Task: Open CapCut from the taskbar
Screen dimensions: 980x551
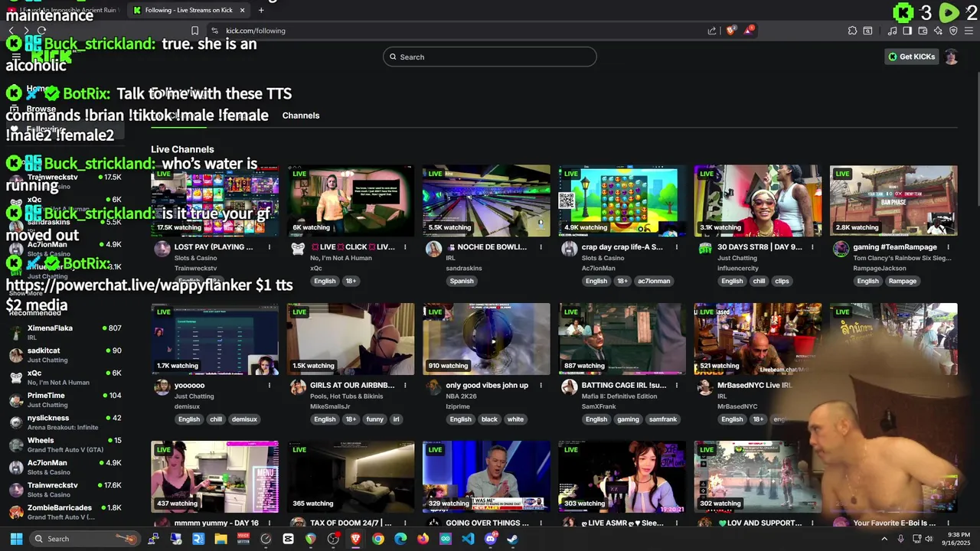Action: pos(288,539)
